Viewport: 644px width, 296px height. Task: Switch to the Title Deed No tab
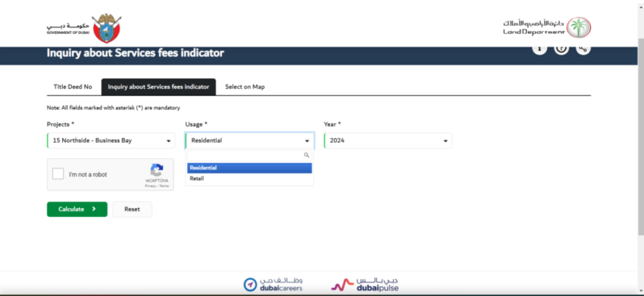[73, 87]
